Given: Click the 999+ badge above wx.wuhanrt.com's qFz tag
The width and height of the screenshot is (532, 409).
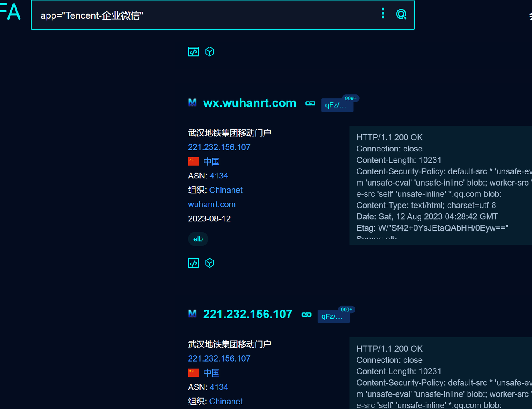Looking at the screenshot, I should click(350, 98).
